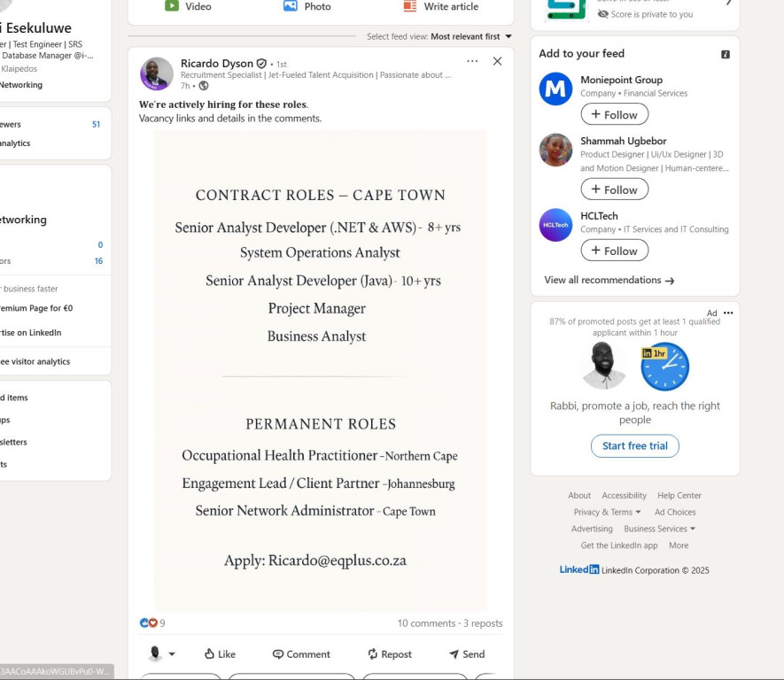Open Ricardo Dyson's profile picture

(157, 74)
